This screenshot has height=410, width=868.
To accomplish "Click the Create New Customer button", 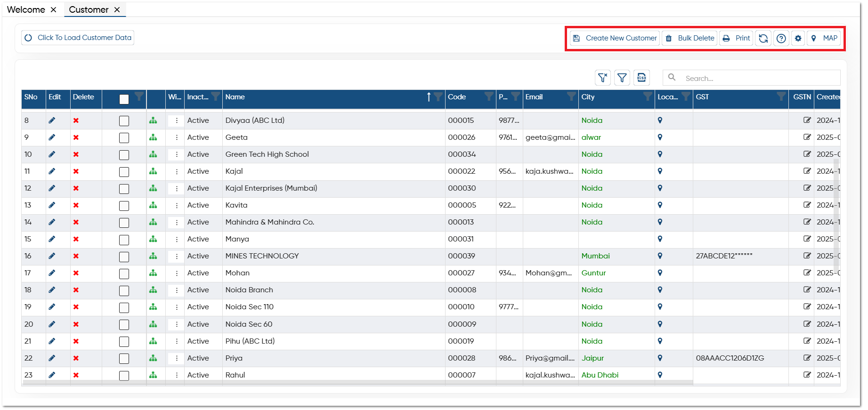I will [615, 38].
